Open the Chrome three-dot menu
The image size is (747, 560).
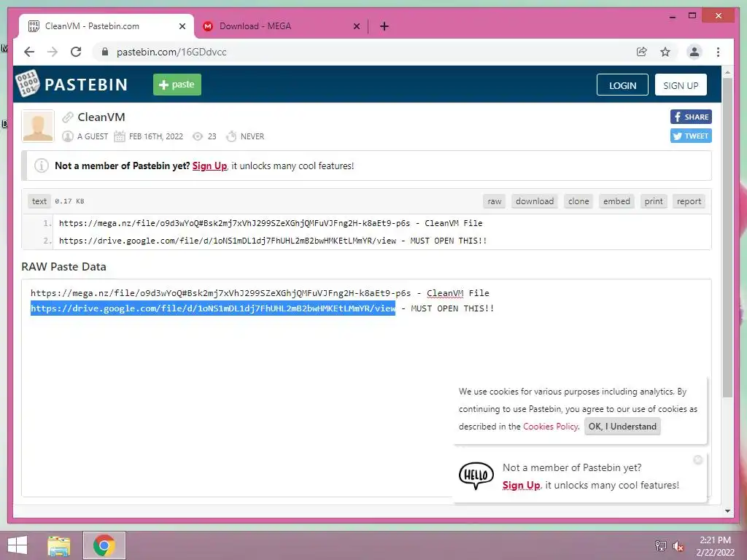tap(718, 52)
